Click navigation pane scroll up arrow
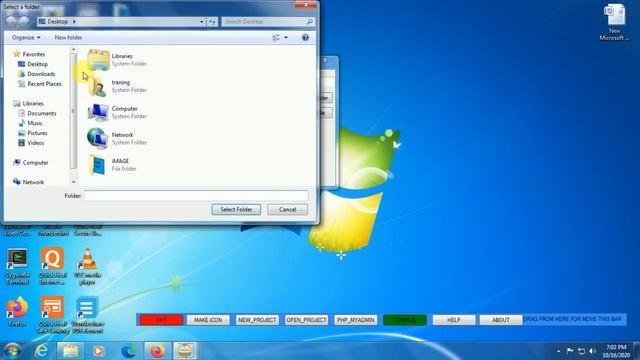The image size is (640, 360). [73, 50]
